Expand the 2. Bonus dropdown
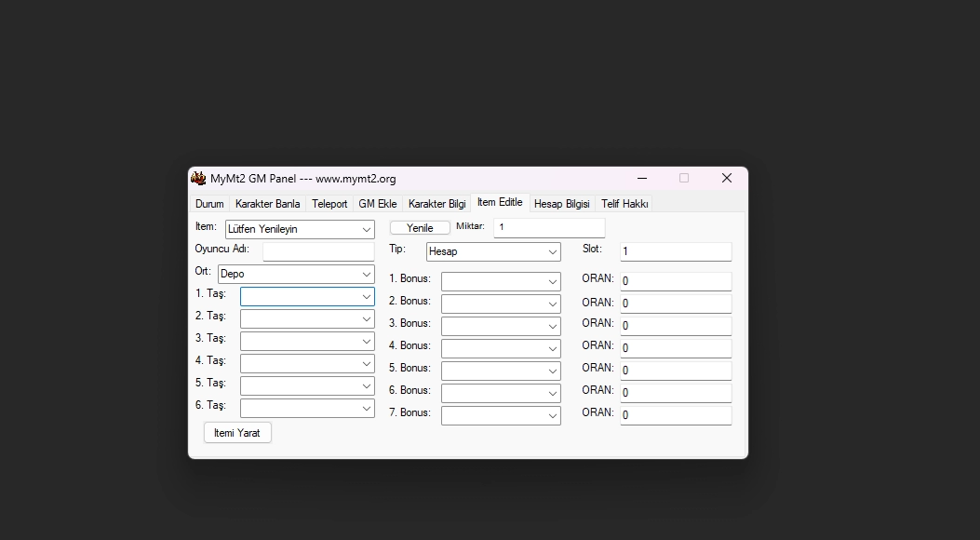This screenshot has height=540, width=980. (501, 304)
